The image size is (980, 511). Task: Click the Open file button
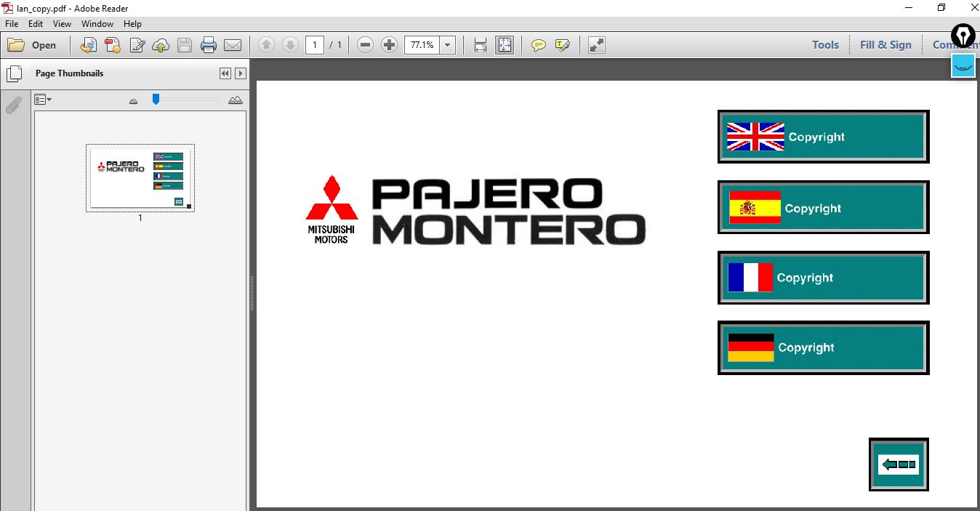tap(32, 45)
